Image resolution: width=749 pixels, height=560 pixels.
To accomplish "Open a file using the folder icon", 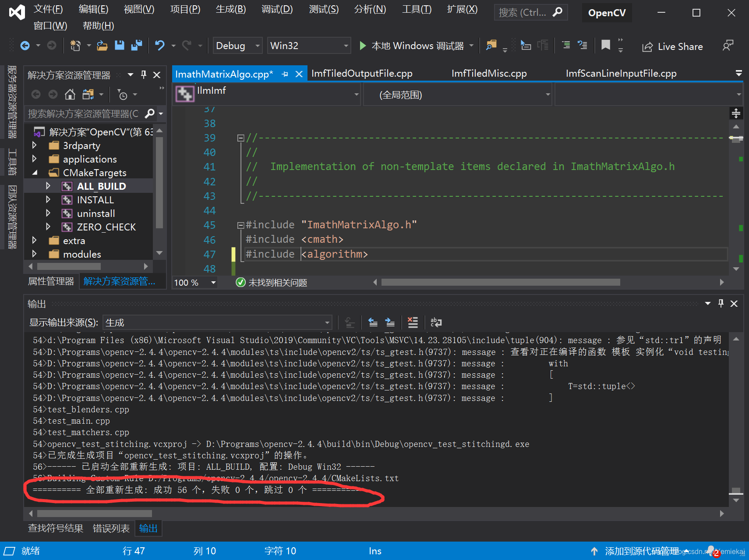I will click(102, 46).
